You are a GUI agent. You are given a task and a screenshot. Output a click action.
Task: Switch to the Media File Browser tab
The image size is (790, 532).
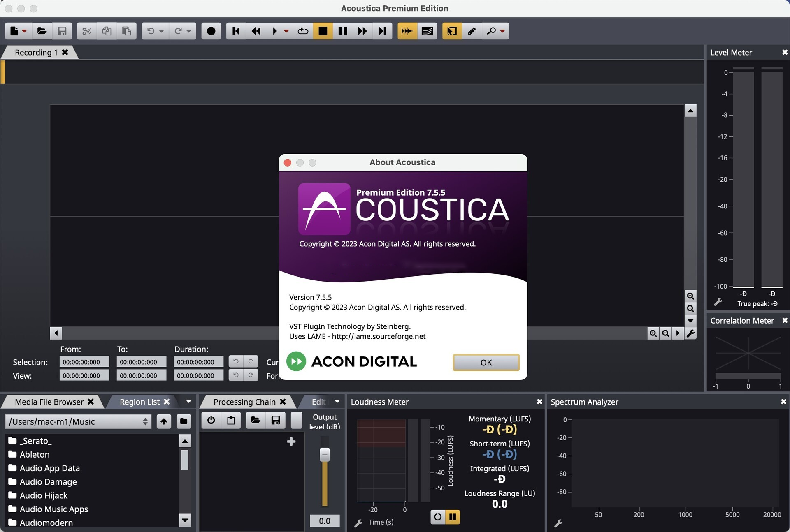[x=49, y=402]
